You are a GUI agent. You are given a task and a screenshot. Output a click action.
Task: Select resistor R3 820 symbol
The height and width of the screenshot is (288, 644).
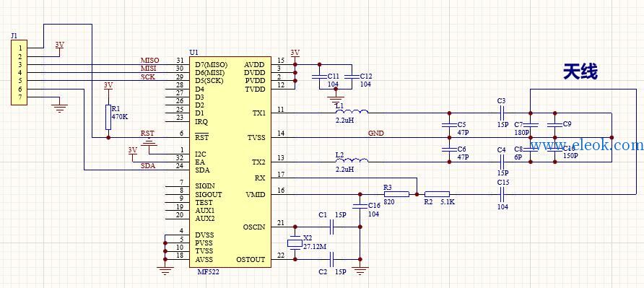pyautogui.click(x=396, y=194)
